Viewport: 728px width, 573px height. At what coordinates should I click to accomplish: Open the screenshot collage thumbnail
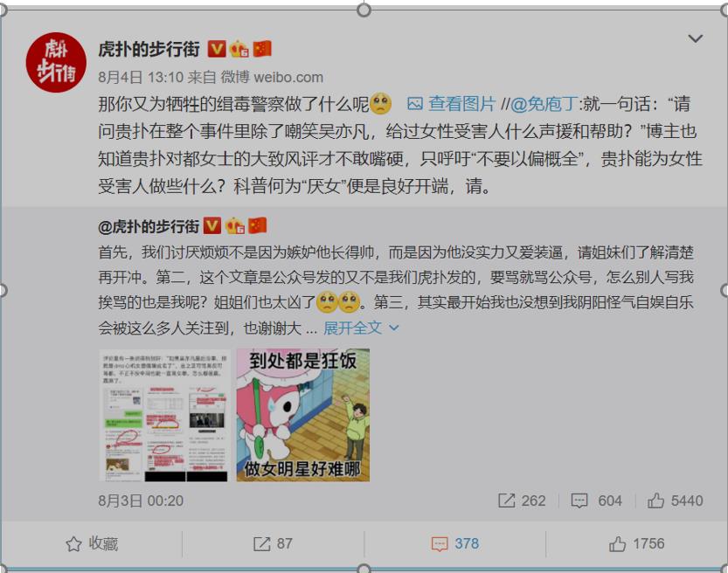[x=165, y=415]
